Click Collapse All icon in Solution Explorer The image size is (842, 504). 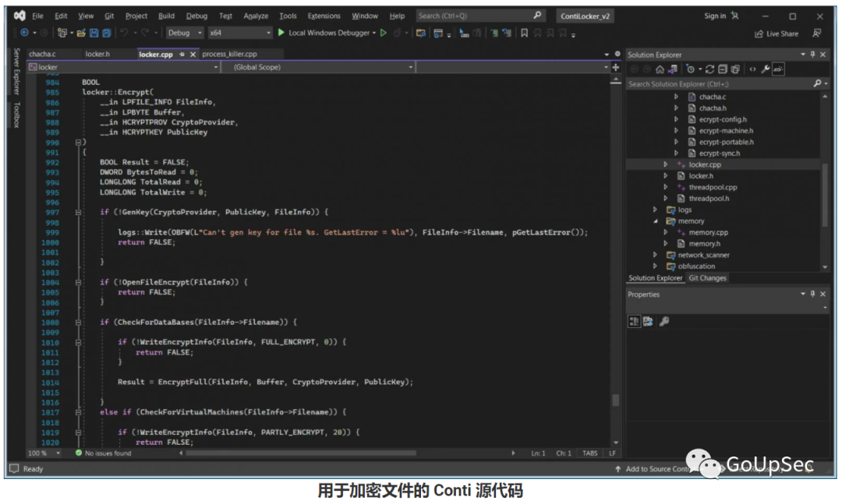pyautogui.click(x=723, y=69)
